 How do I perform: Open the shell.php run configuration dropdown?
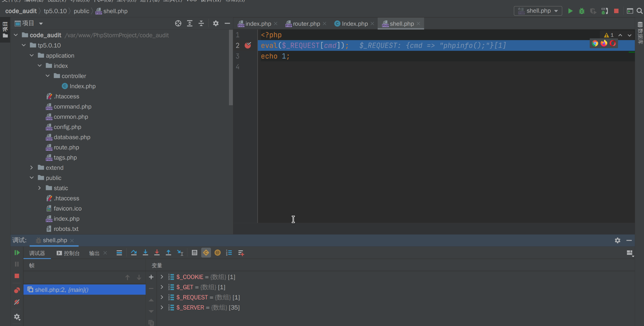538,11
